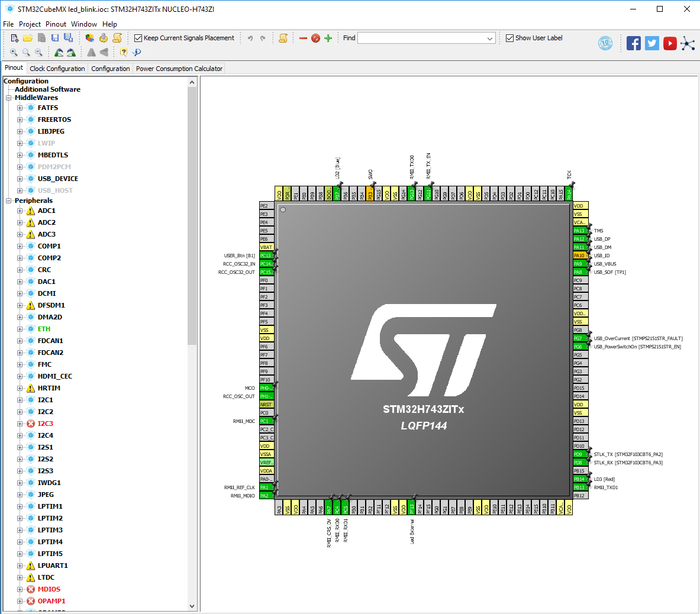Click the blue info bubble icon

(x=137, y=53)
